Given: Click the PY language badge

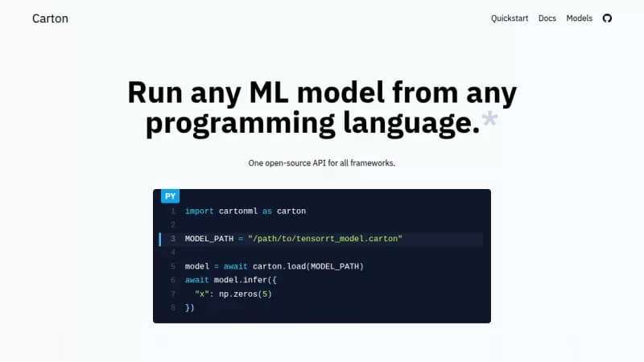Looking at the screenshot, I should tap(170, 195).
